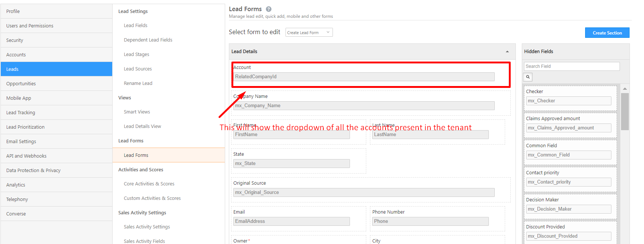Click the Search Field input box
Image resolution: width=644 pixels, height=244 pixels.
[571, 66]
